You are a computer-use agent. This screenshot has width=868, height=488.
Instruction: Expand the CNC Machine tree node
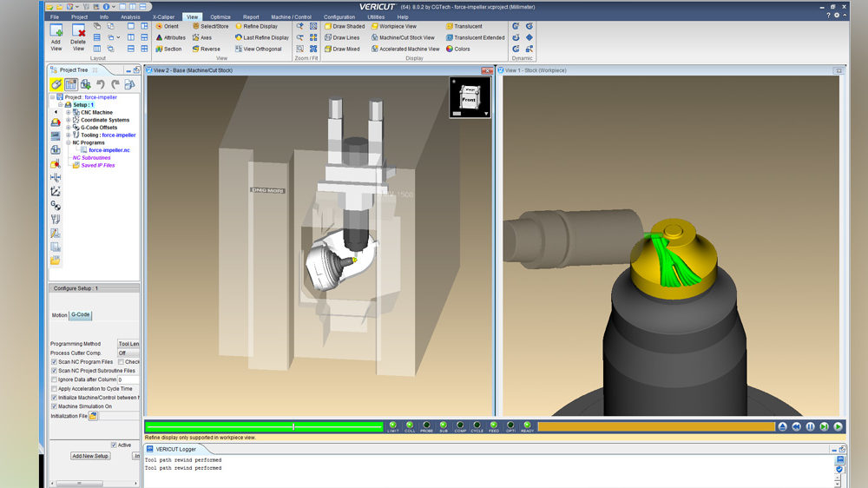(69, 112)
